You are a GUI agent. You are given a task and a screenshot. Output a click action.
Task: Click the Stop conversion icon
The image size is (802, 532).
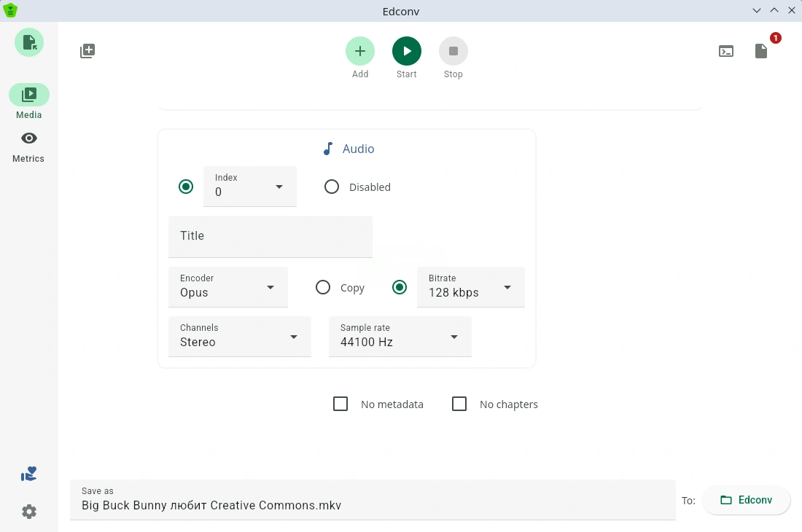pyautogui.click(x=453, y=51)
